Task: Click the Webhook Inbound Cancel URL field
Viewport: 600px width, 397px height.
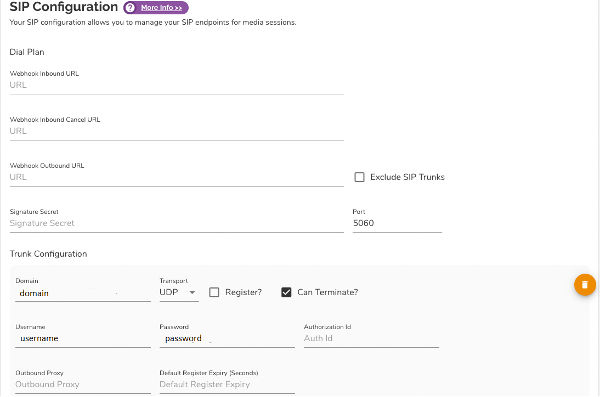Action: point(176,131)
